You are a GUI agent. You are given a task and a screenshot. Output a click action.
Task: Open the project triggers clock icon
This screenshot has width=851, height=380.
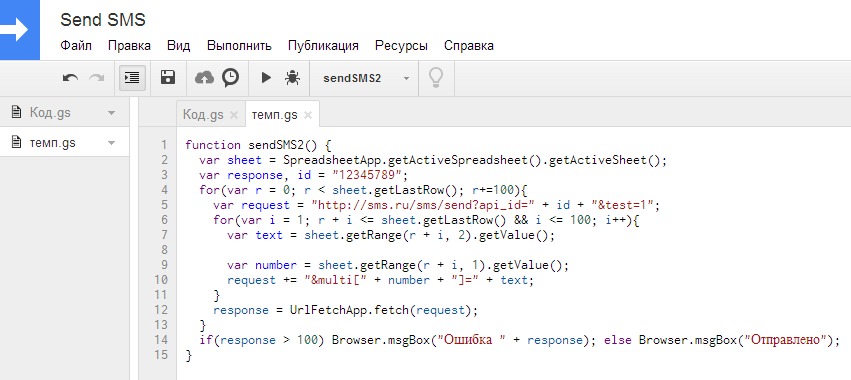231,78
